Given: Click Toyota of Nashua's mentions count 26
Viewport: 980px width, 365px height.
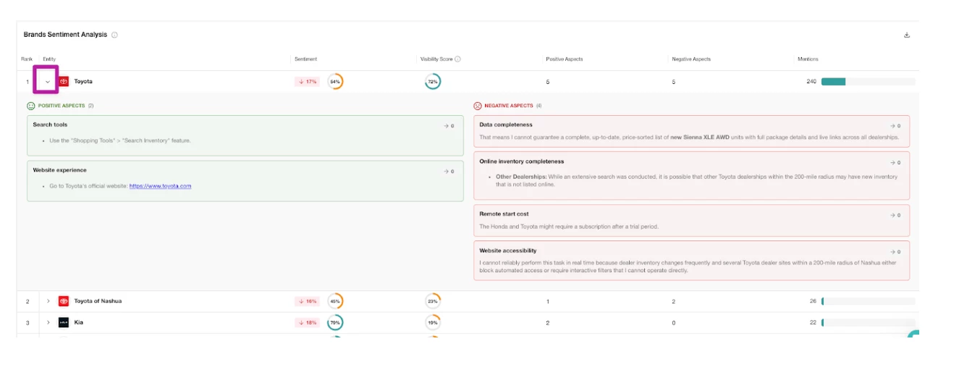Looking at the screenshot, I should point(814,301).
